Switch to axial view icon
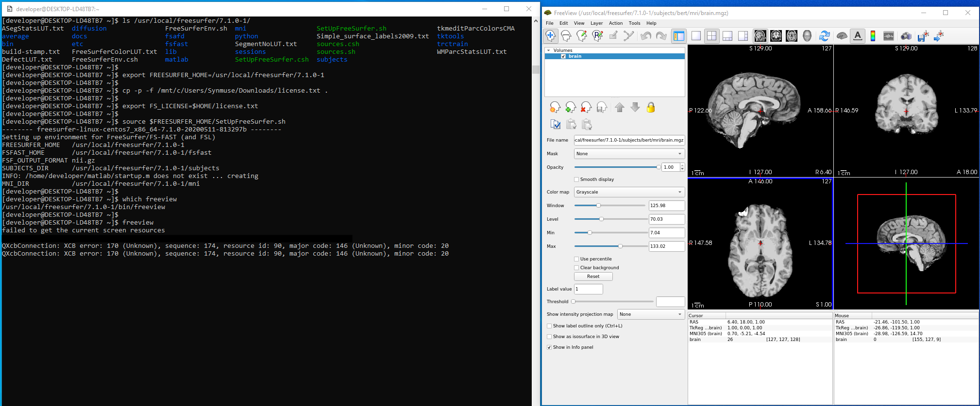The image size is (980, 406). pyautogui.click(x=792, y=36)
